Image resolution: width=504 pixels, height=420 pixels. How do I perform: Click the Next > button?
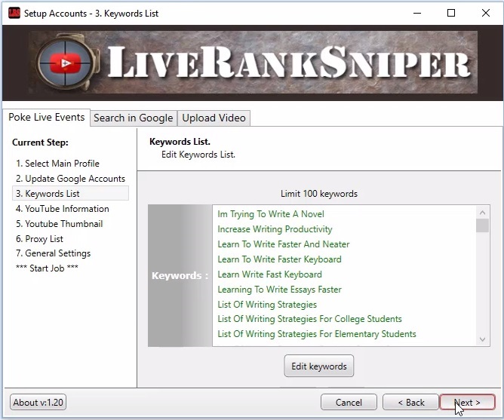click(x=467, y=403)
